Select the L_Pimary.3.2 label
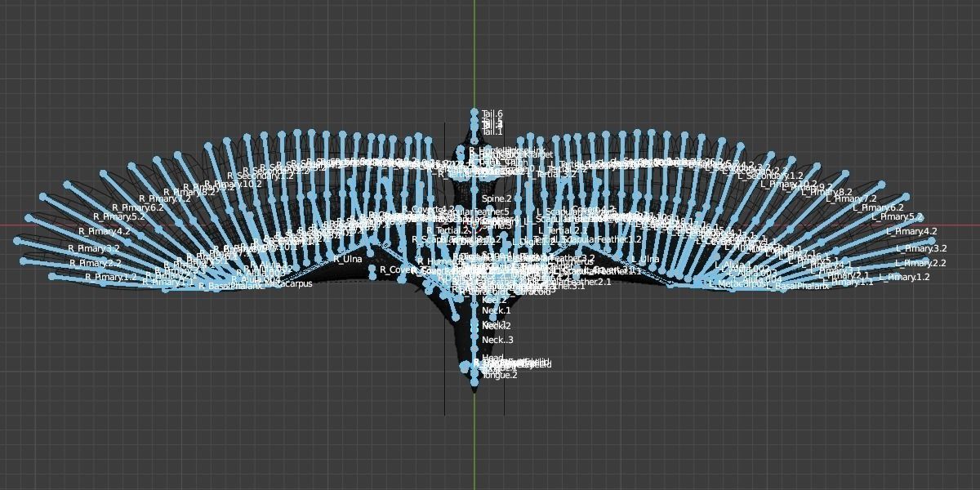The height and width of the screenshot is (490, 980). click(921, 248)
